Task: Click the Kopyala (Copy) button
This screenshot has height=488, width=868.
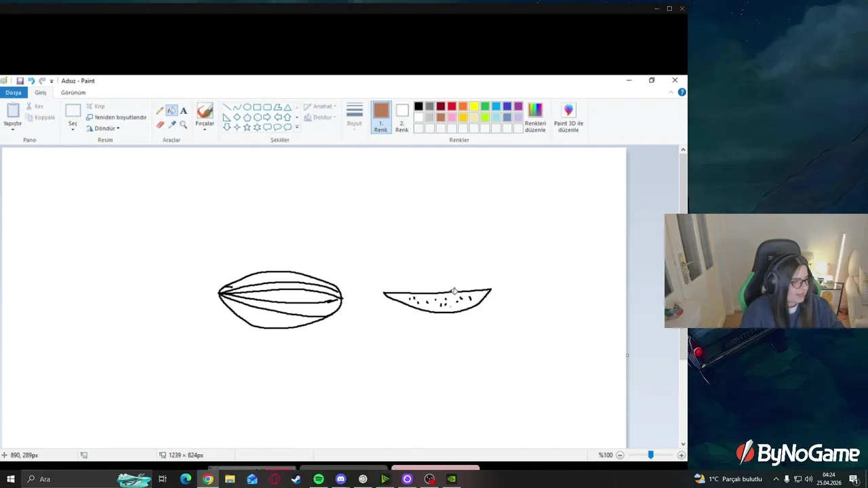Action: click(40, 117)
